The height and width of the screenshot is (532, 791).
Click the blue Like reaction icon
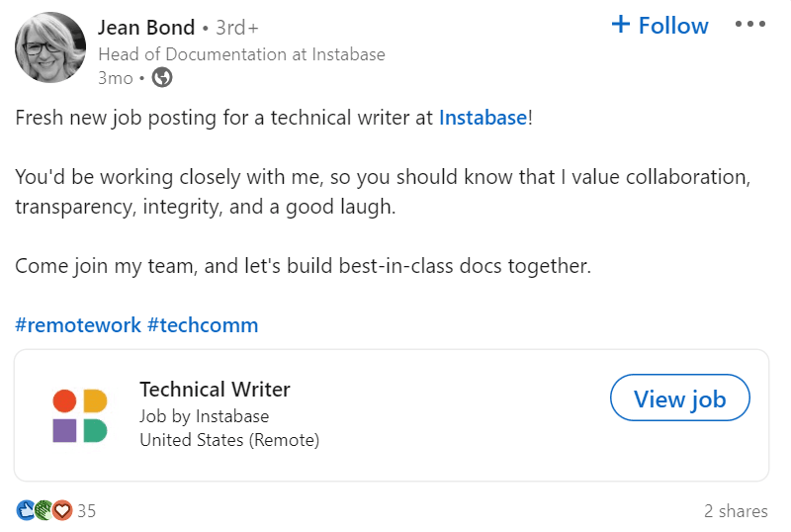coord(26,510)
